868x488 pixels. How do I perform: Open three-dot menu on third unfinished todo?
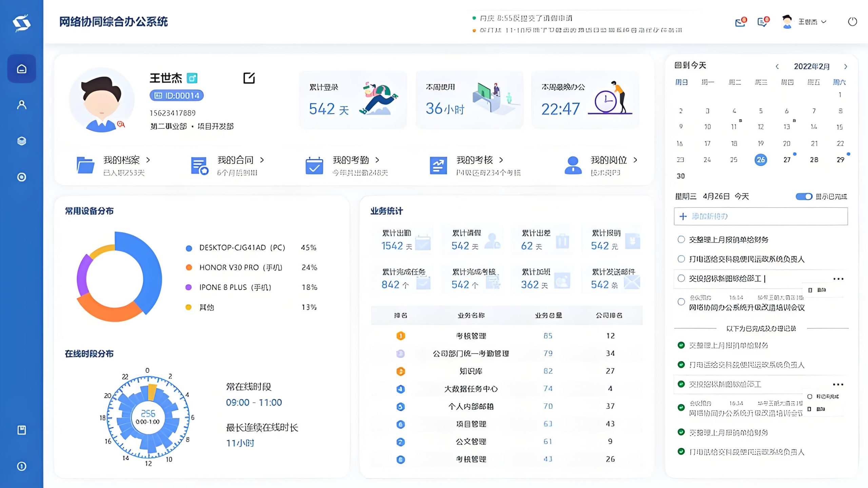tap(838, 279)
